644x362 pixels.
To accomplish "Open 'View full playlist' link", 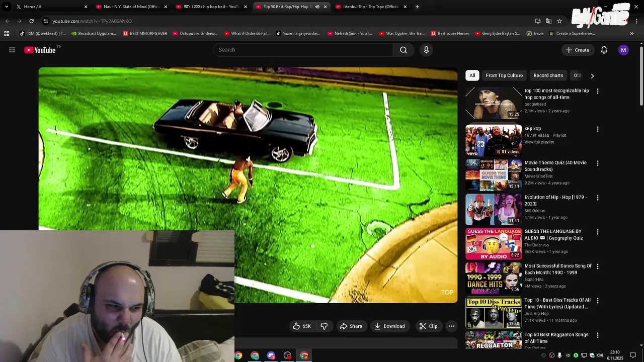I will (x=539, y=142).
